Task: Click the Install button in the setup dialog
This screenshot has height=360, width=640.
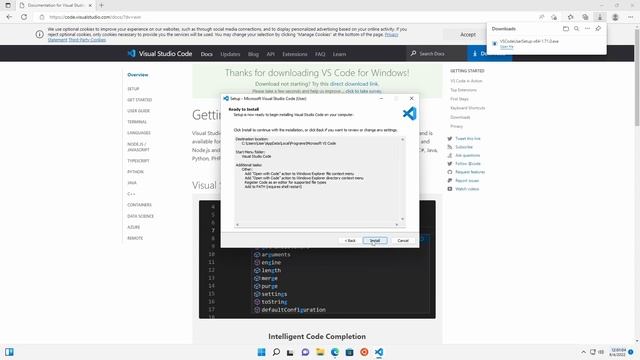Action: [x=375, y=240]
